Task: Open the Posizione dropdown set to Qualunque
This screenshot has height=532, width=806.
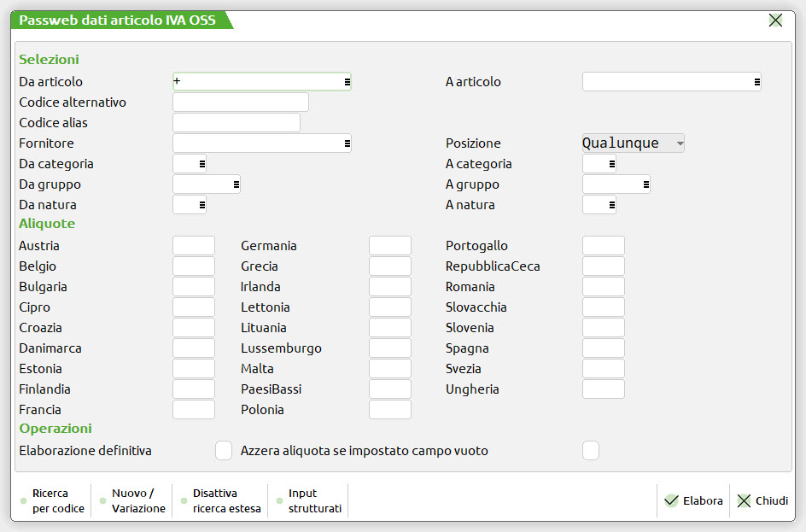Action: coord(633,143)
